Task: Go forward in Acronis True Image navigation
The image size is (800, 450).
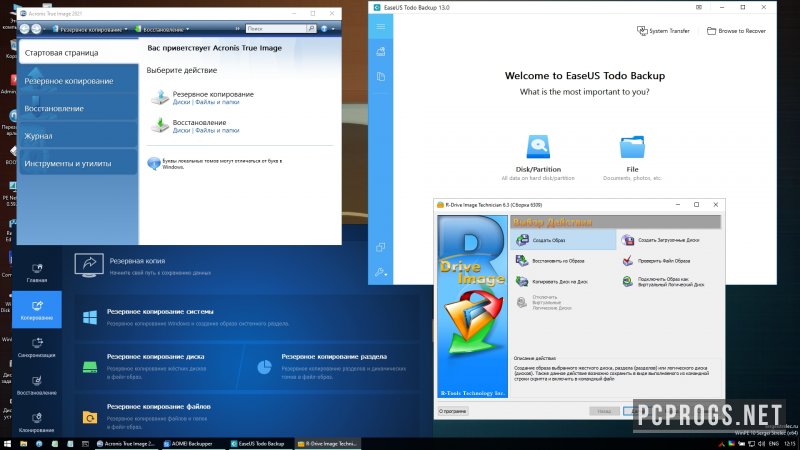Action: (36, 29)
